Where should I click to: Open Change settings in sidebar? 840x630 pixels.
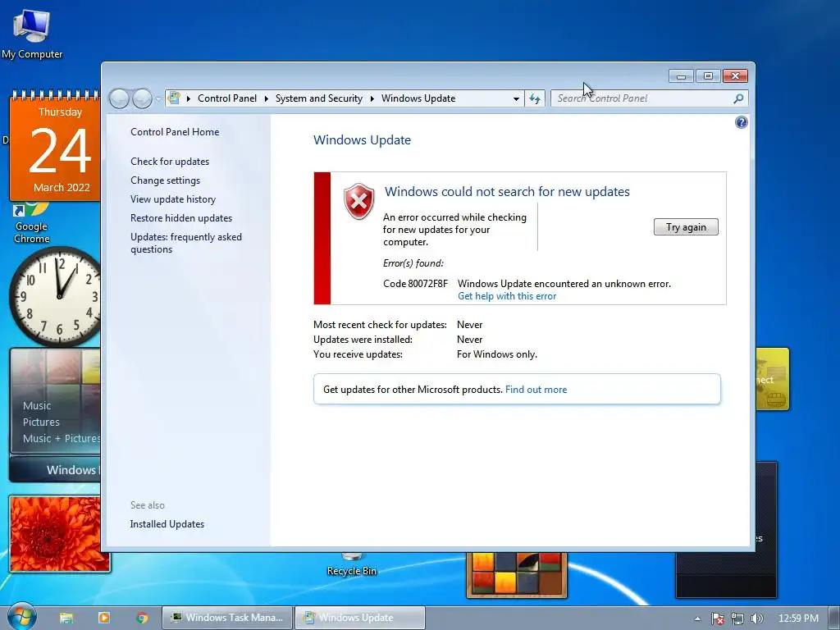click(x=165, y=180)
